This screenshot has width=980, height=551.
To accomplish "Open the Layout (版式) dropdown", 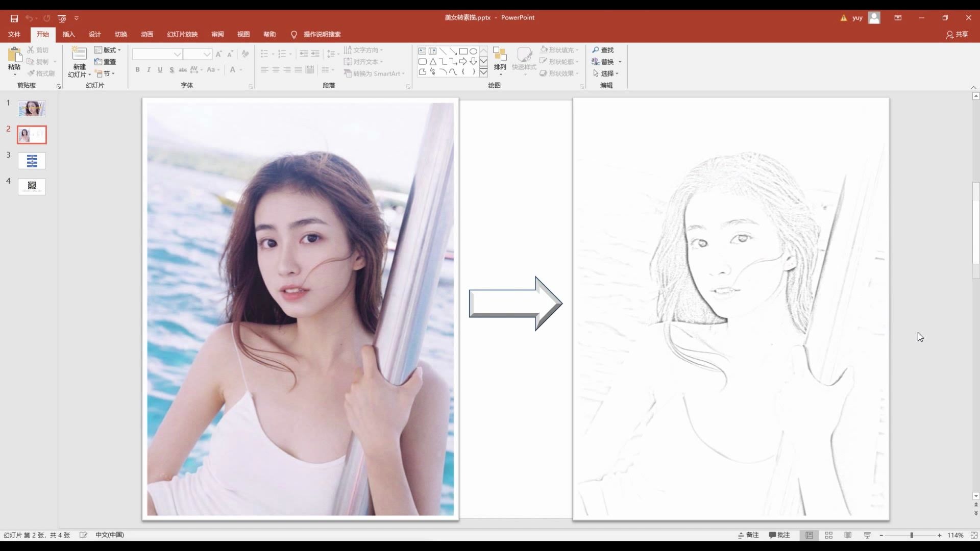I will [x=108, y=50].
